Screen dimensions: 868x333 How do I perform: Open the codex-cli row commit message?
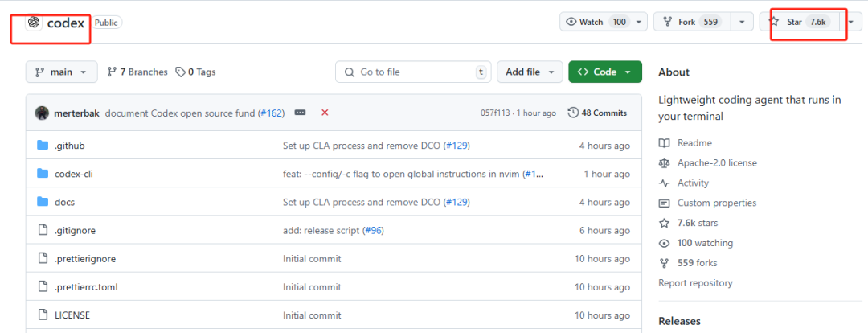coord(402,174)
